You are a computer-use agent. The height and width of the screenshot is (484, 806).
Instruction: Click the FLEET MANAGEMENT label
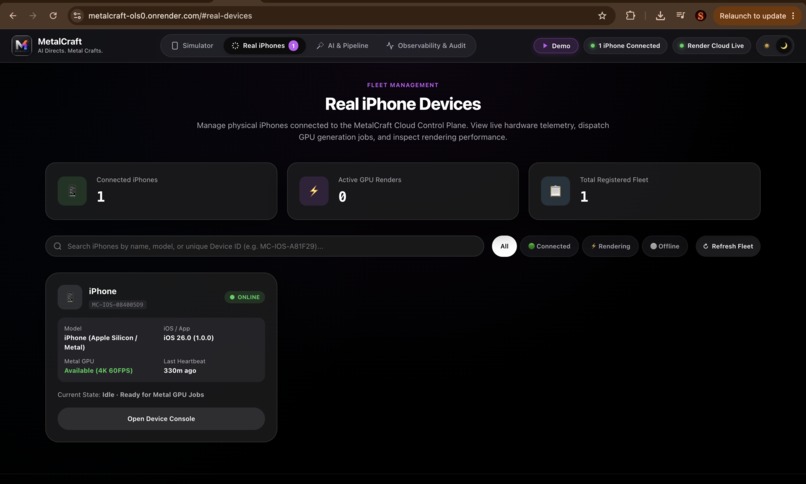[x=403, y=85]
